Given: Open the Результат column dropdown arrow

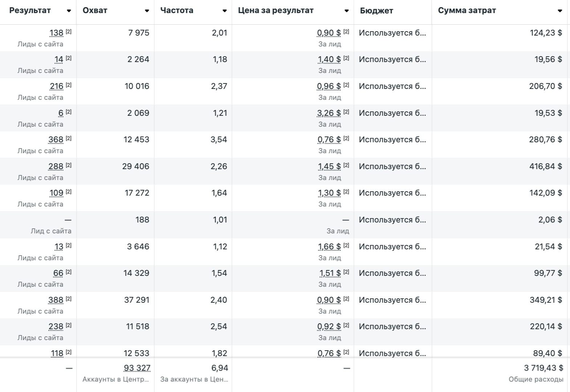Looking at the screenshot, I should coord(69,11).
